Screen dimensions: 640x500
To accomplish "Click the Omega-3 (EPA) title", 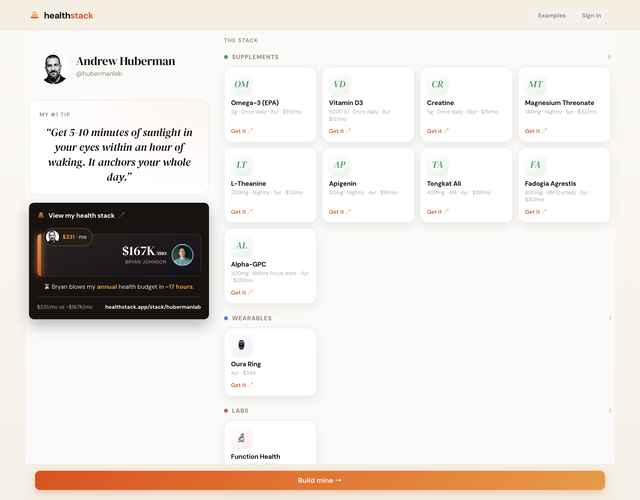I will point(255,103).
